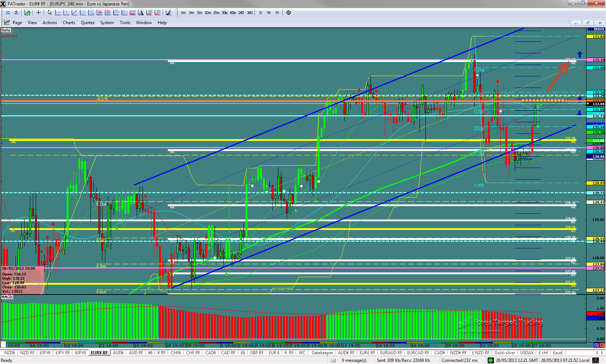Switch chart to Daily (D) timeframe
Image resolution: width=606 pixels, height=364 pixels.
[x=260, y=13]
